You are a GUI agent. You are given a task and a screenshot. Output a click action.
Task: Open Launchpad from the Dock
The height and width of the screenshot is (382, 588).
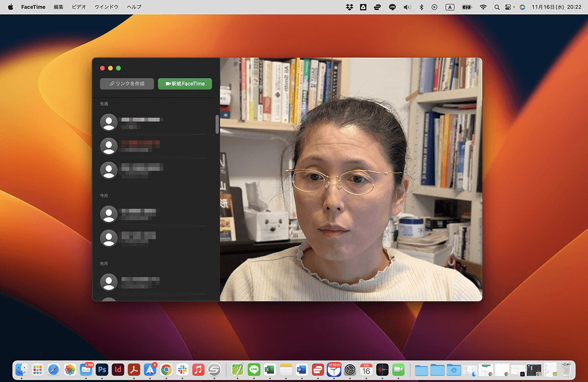point(38,369)
